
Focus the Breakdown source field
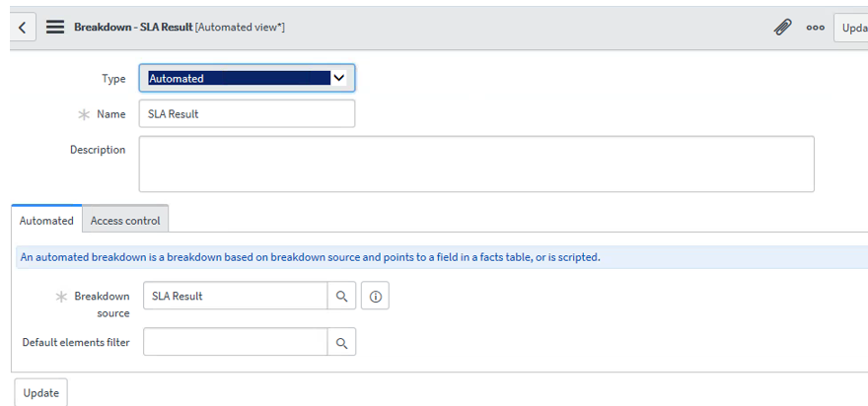click(236, 296)
